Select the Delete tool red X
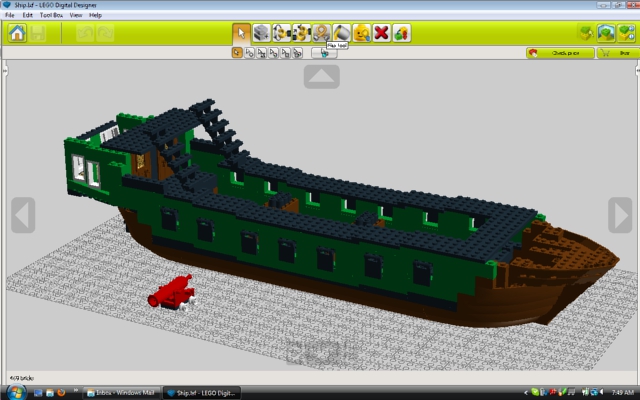 coord(382,33)
